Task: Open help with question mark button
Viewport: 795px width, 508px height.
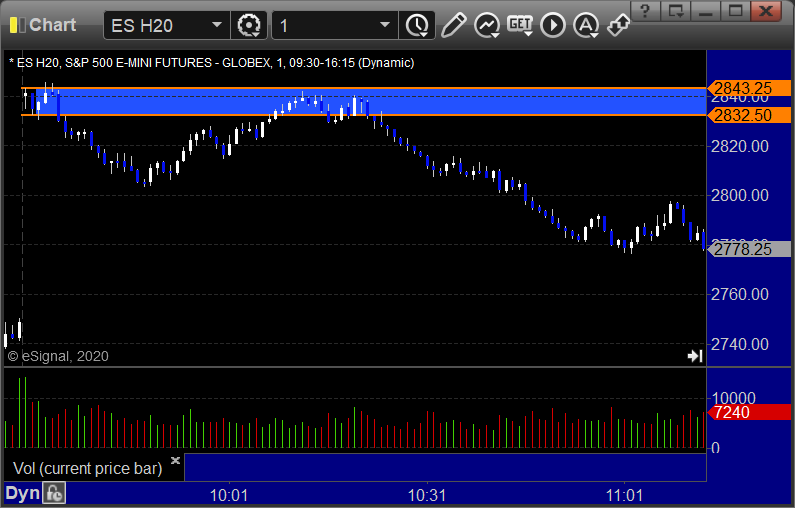Action: click(645, 11)
